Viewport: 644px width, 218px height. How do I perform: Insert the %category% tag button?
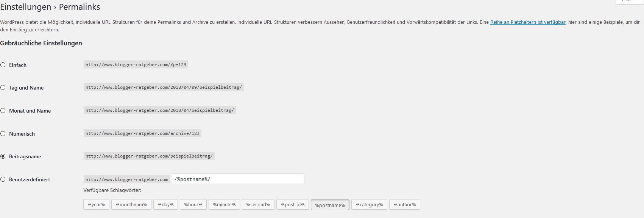(369, 204)
